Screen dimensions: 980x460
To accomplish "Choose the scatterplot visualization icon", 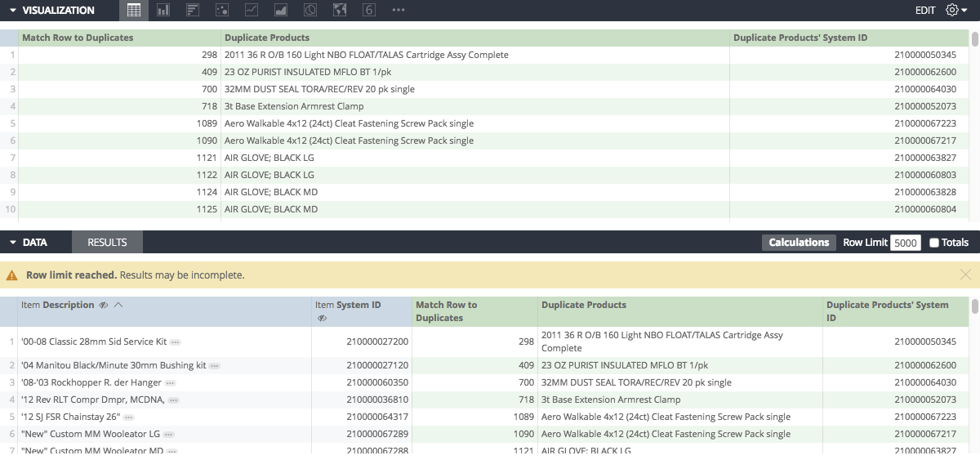I will [222, 10].
